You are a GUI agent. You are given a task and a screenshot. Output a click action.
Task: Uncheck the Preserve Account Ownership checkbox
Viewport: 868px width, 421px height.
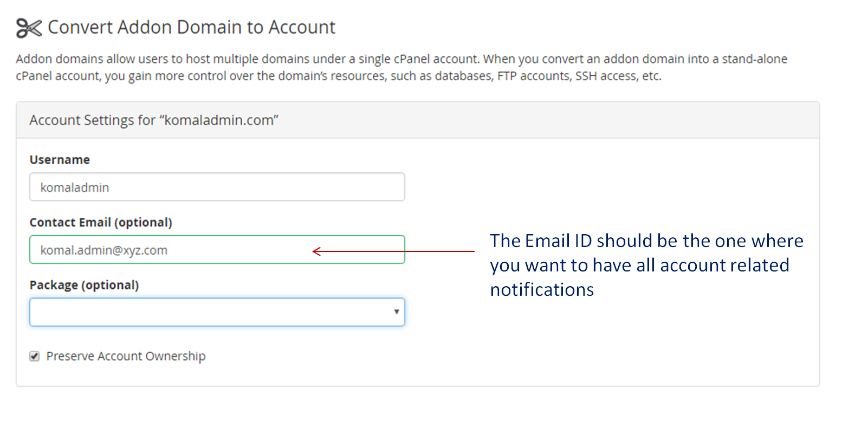tap(35, 356)
